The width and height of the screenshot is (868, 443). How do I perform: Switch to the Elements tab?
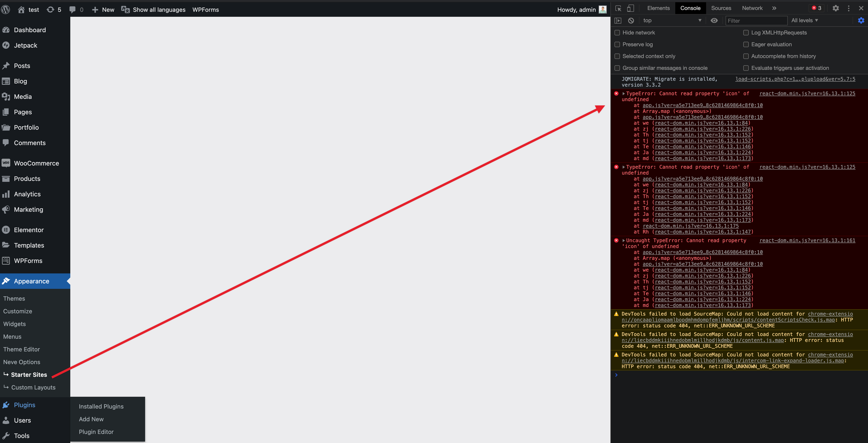point(658,8)
